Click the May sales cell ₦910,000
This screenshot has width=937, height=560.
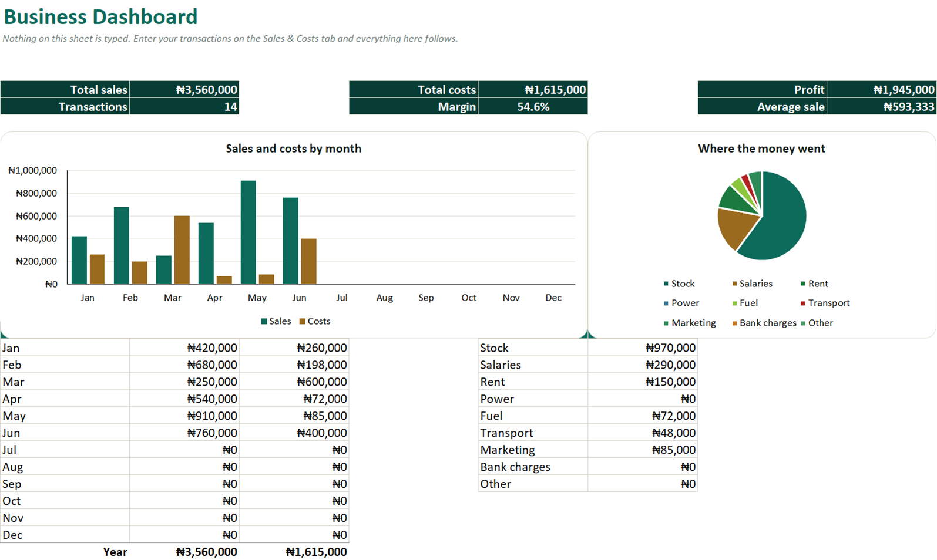tap(184, 416)
